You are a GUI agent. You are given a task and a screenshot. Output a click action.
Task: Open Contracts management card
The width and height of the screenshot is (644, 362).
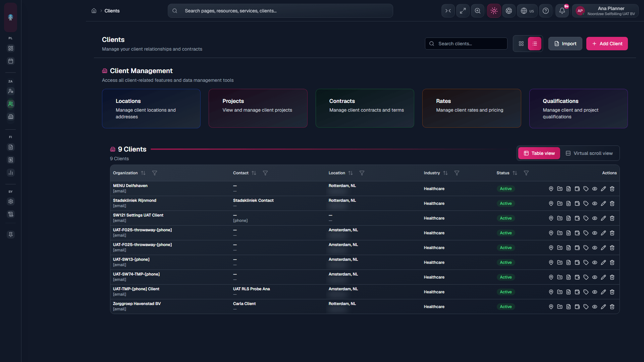365,108
